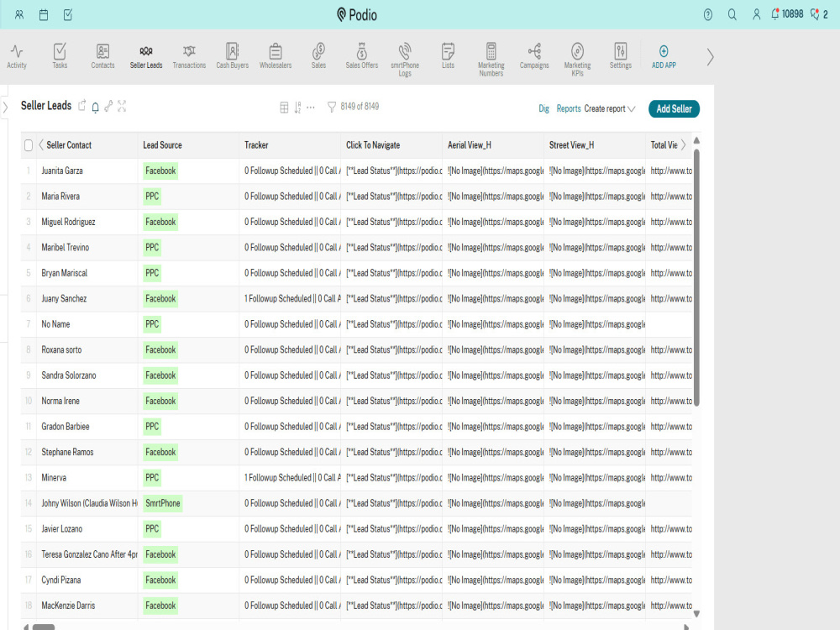Open the Marketing KPIs app

tap(577, 60)
